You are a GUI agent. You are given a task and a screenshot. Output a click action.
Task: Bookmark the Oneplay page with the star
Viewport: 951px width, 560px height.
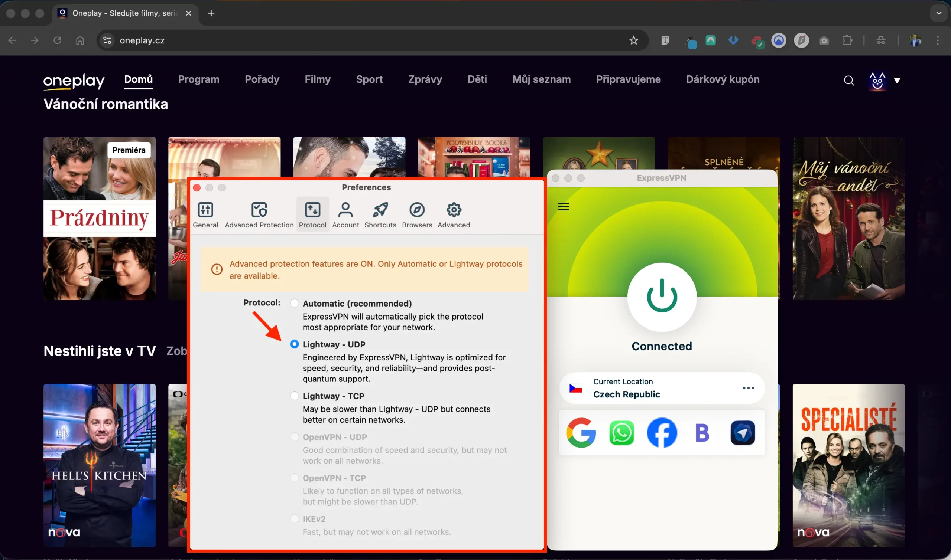(634, 40)
